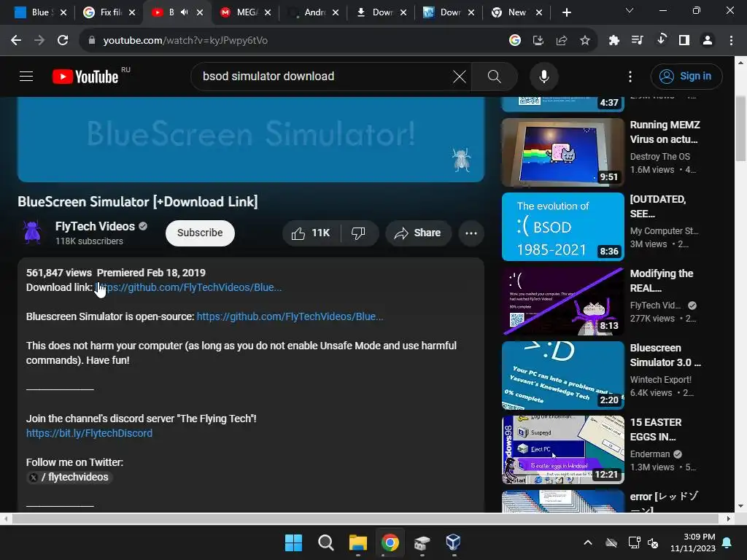747x560 pixels.
Task: Click the vertical page scrollbar thumb
Action: [x=740, y=128]
